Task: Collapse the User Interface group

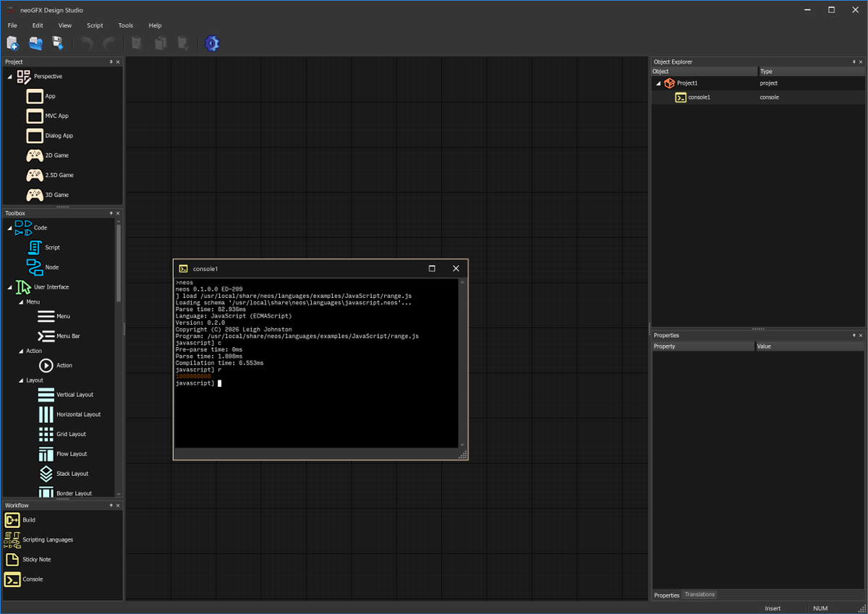Action: [9, 288]
